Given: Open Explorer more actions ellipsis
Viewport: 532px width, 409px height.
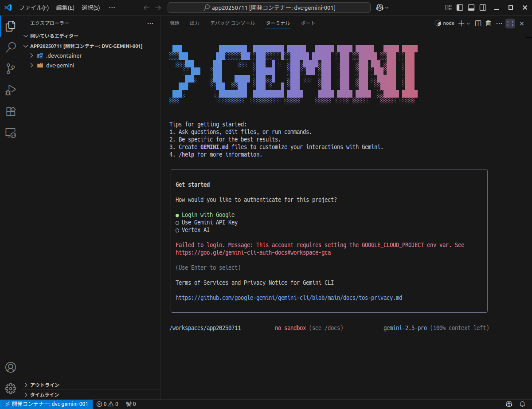Looking at the screenshot, I should (150, 23).
